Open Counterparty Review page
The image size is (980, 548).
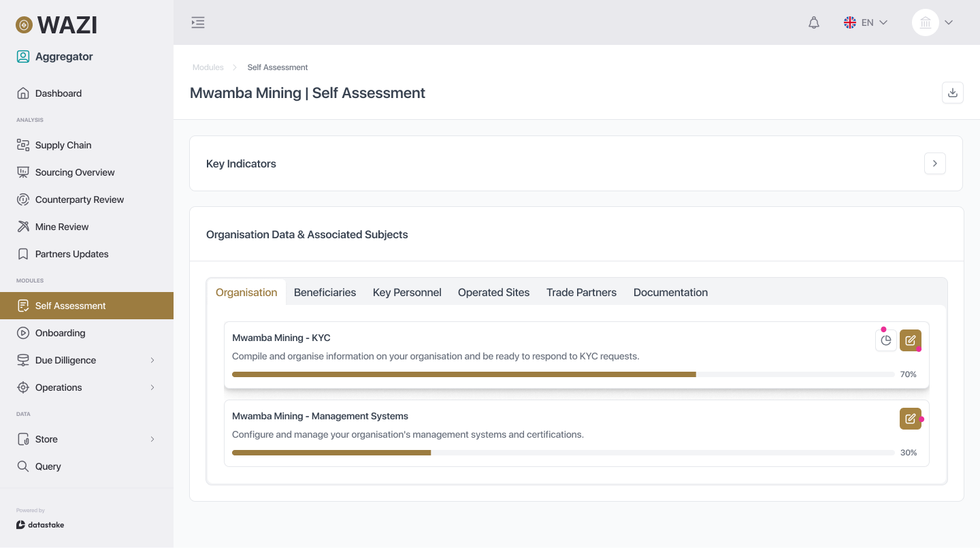86,199
